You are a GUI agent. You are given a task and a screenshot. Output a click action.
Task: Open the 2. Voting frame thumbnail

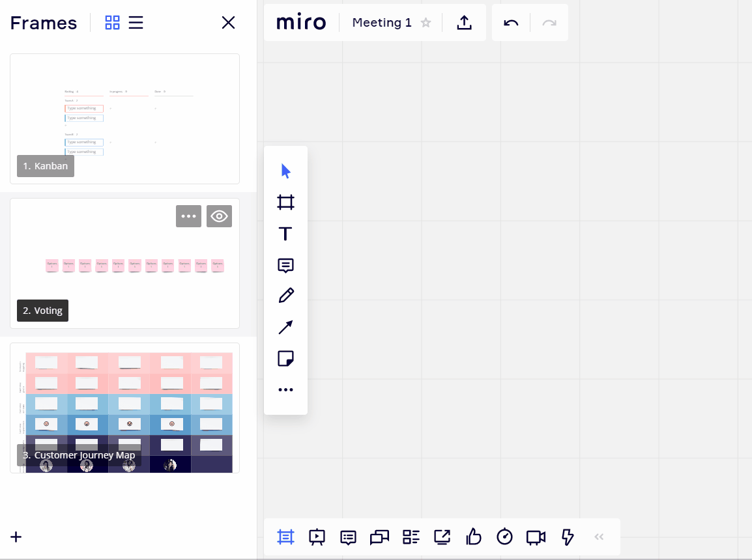[124, 264]
